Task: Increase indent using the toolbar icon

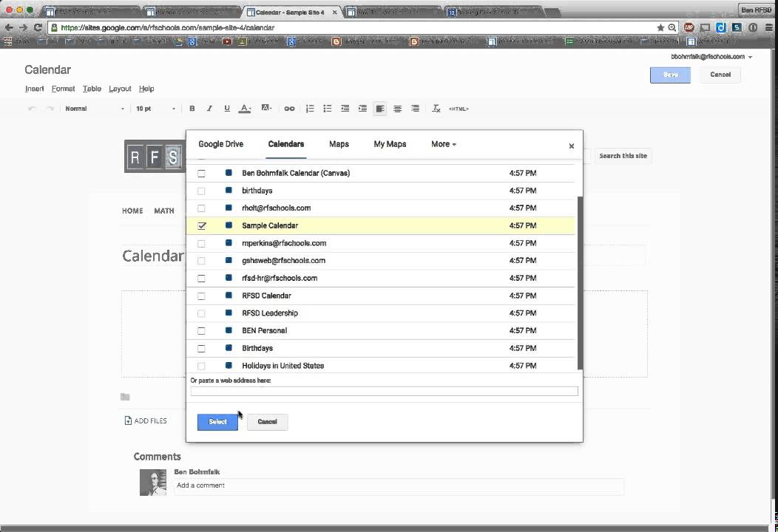Action: [362, 109]
